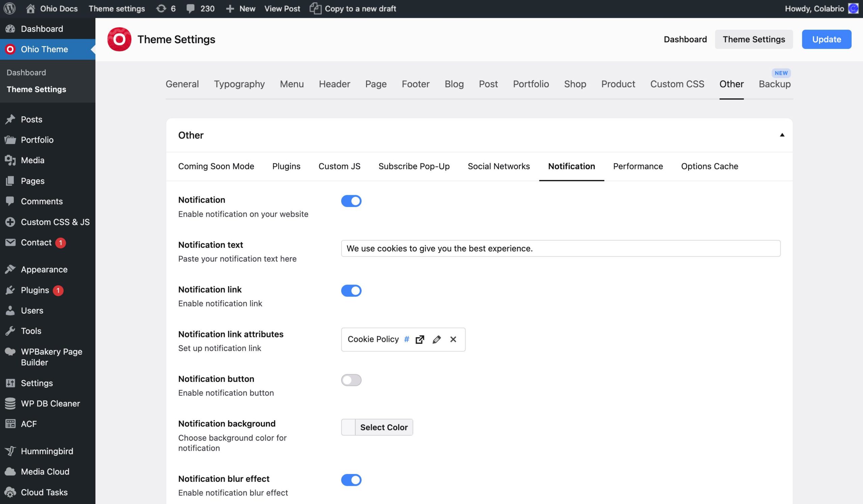863x504 pixels.
Task: Select the Social Networks sub-tab
Action: 499,167
